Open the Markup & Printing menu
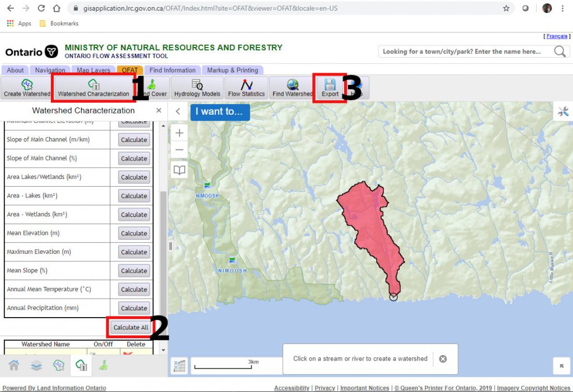The image size is (573, 392). point(233,70)
